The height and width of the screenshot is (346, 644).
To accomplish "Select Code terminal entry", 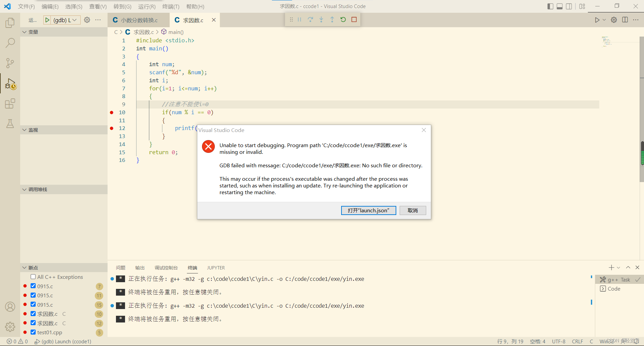I will 619,289.
